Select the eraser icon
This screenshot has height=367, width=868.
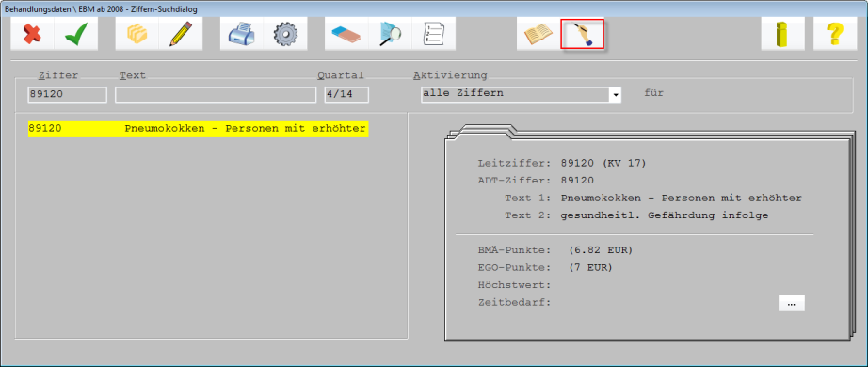pos(346,34)
